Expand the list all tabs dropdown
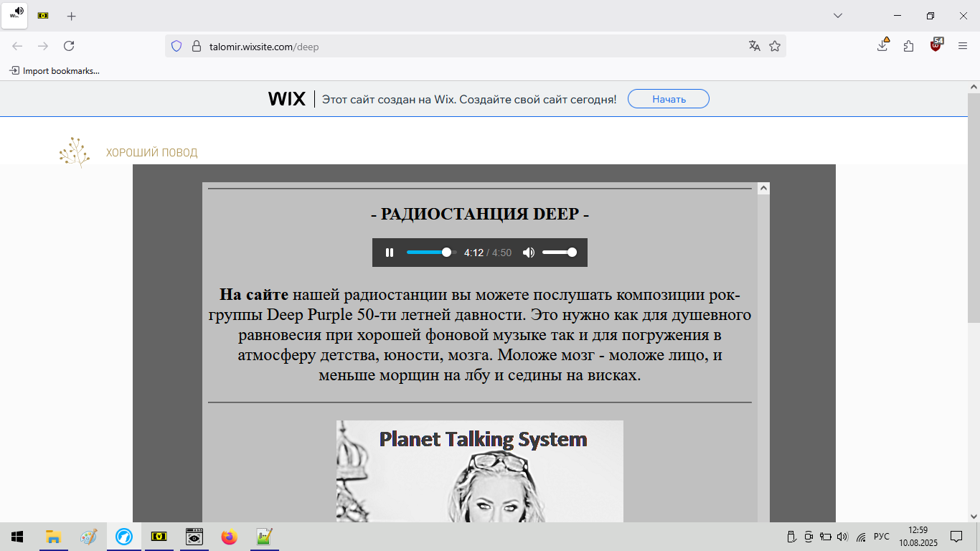980x551 pixels. 838,16
